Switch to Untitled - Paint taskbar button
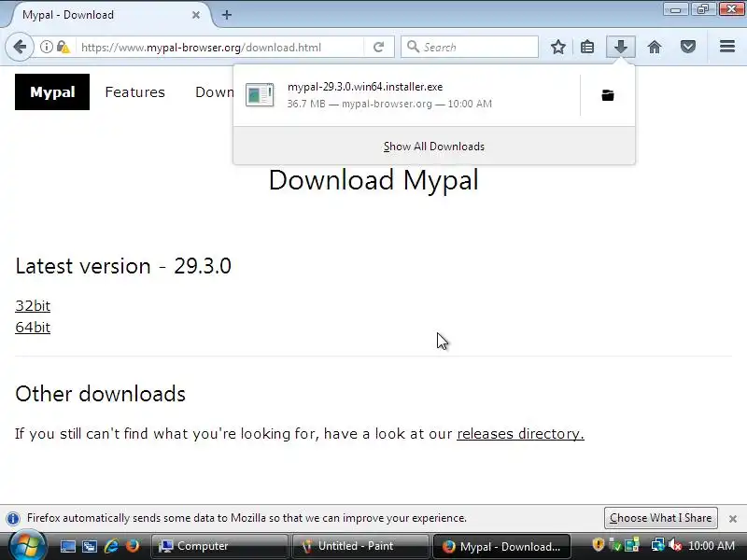The height and width of the screenshot is (560, 747). pos(360,546)
